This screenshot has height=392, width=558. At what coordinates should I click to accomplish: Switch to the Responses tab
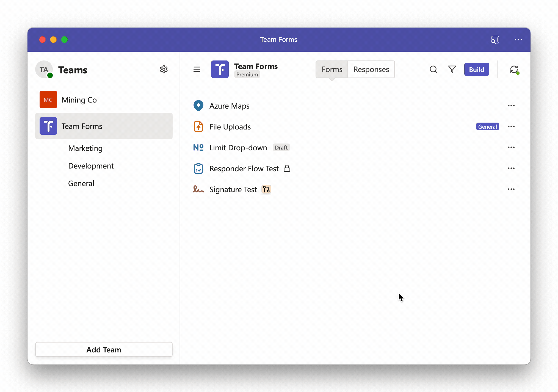coord(371,69)
